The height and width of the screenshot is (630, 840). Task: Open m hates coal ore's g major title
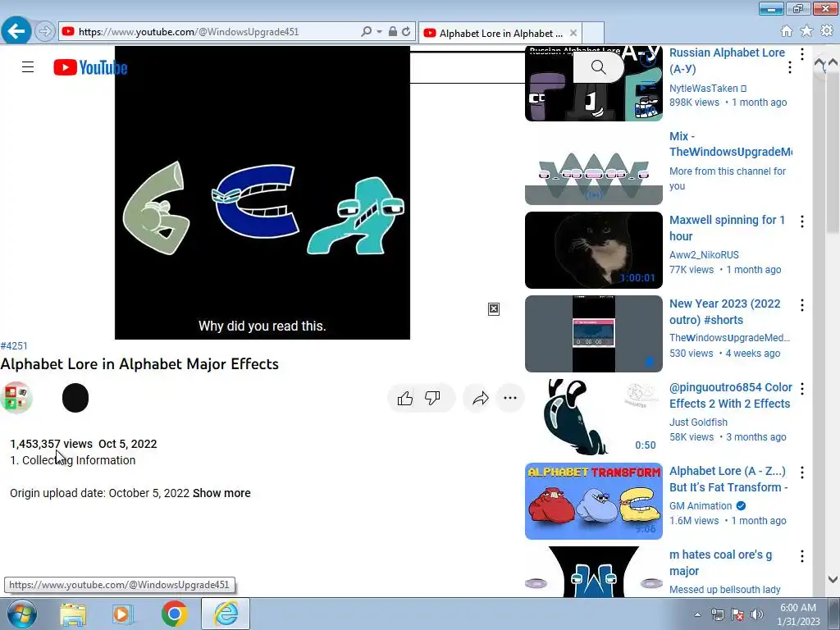[720, 563]
